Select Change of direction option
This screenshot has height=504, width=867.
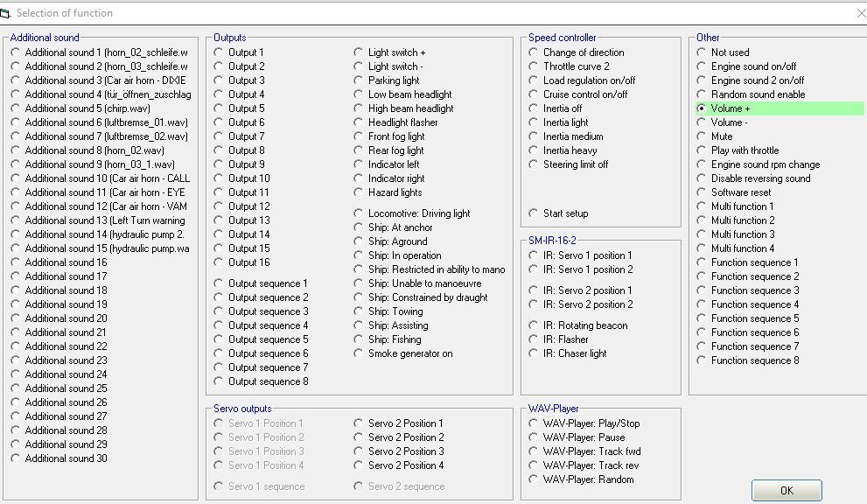(534, 52)
